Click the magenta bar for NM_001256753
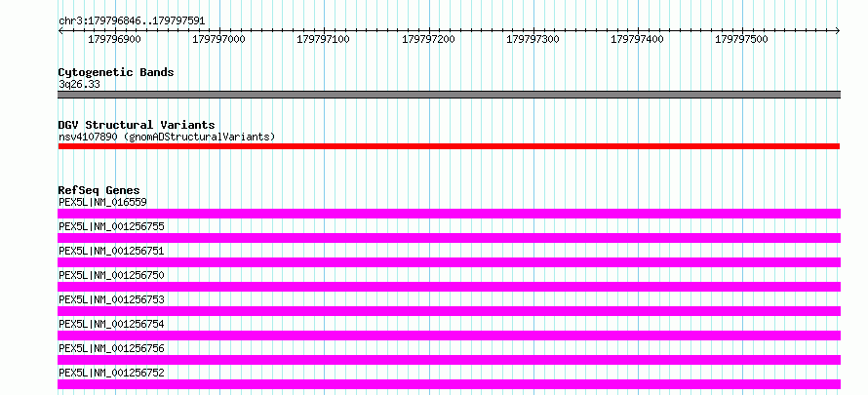 tap(449, 311)
